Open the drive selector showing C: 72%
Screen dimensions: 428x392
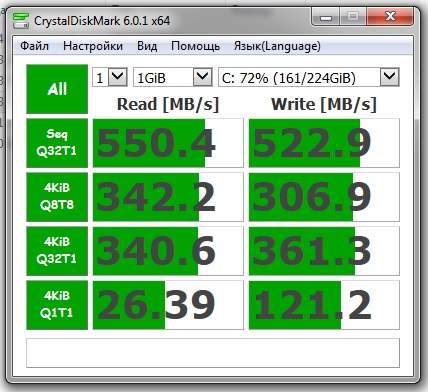point(309,77)
